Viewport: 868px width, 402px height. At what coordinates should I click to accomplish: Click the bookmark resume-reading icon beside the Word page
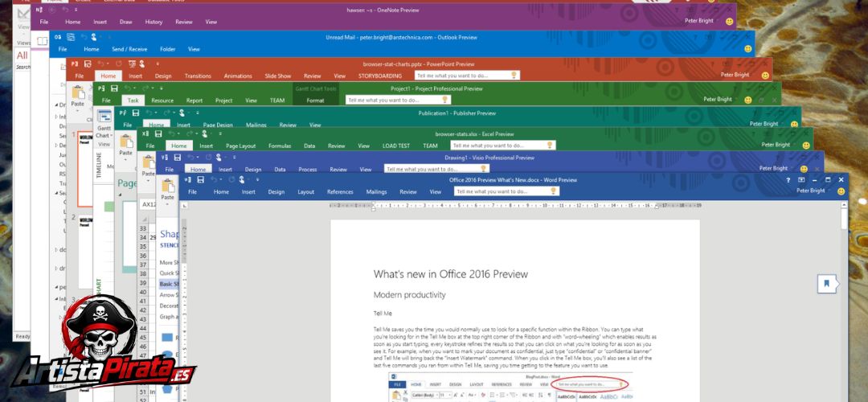point(827,284)
